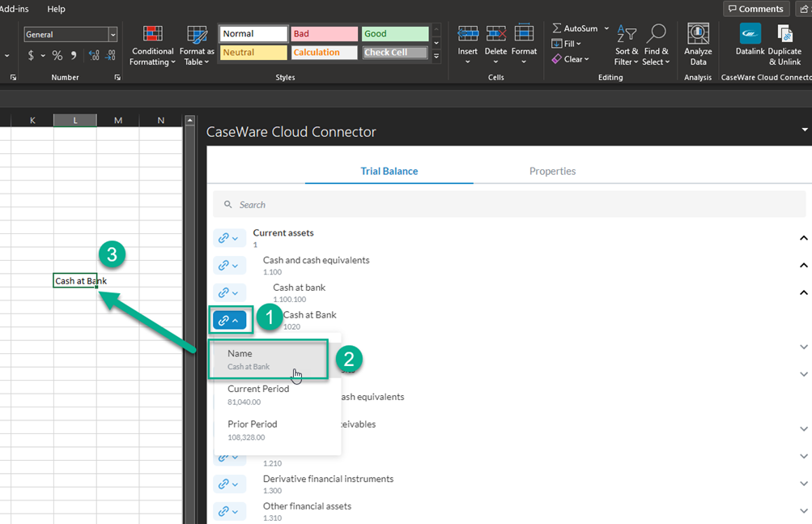Select column L header

tap(75, 120)
